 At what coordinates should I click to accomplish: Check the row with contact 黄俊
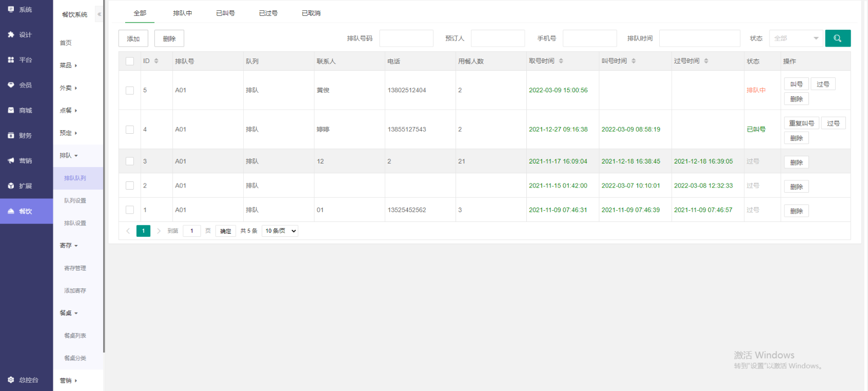pos(130,90)
